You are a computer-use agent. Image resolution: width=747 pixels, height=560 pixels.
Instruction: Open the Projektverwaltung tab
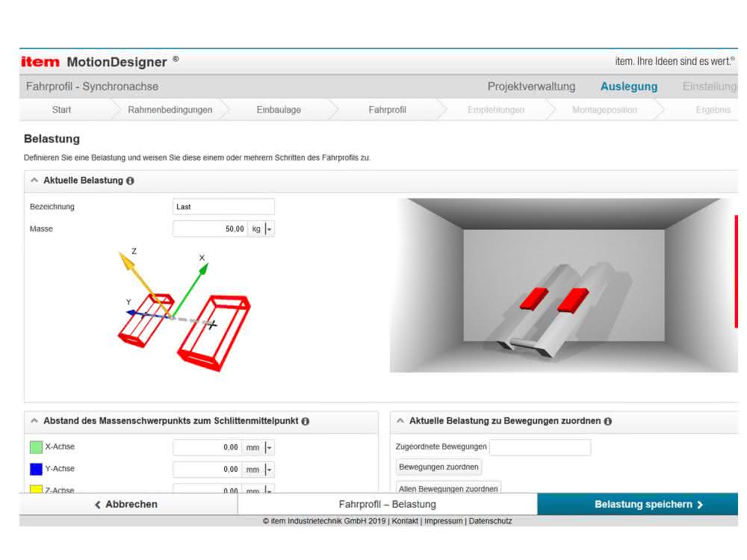click(x=531, y=87)
